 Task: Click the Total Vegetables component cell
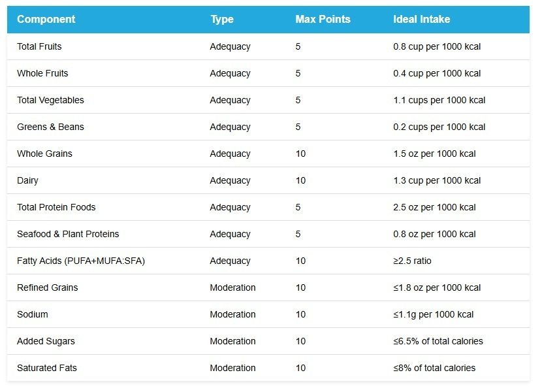point(50,101)
